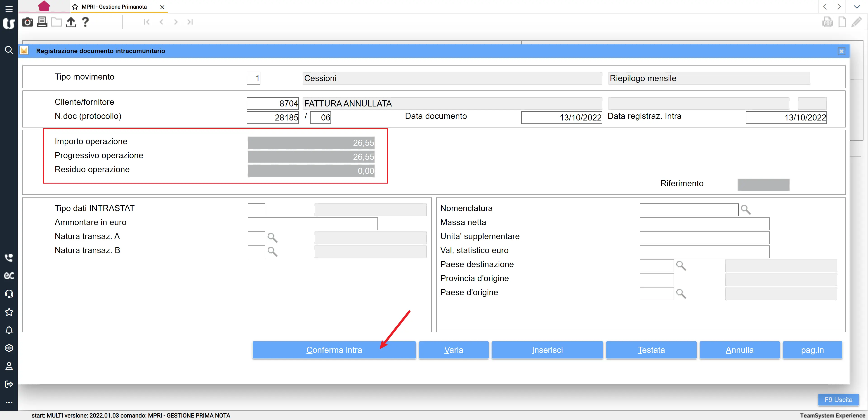This screenshot has height=420, width=868.
Task: Open the hamburger menu
Action: coord(9,9)
